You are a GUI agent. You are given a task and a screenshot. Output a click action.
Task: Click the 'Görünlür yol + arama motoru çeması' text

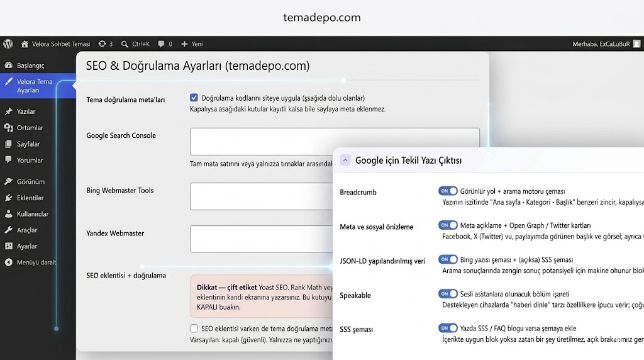click(513, 191)
